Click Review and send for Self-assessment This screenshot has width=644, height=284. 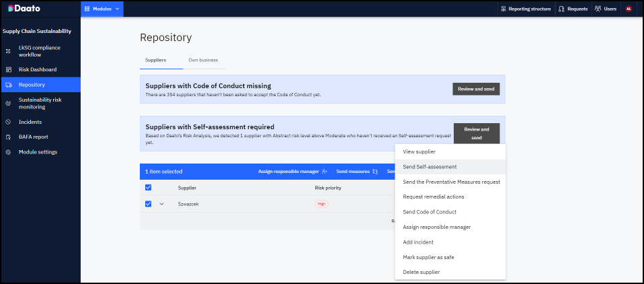477,133
